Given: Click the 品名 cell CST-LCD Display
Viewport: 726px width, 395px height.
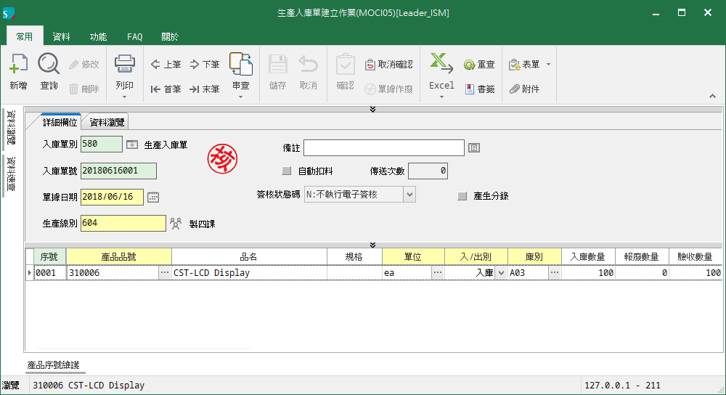Looking at the screenshot, I should point(249,273).
